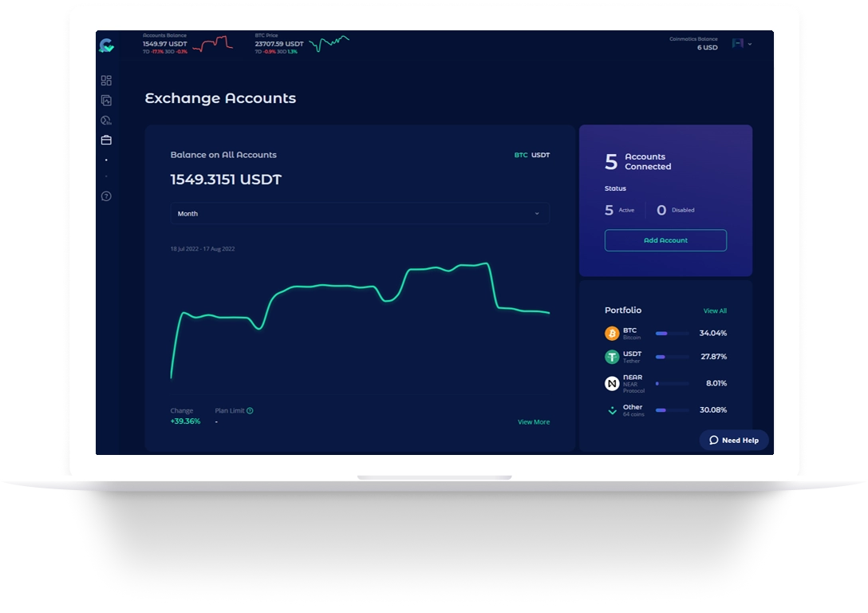Select the Bitcoin coin icon in Portfolio

pyautogui.click(x=611, y=333)
